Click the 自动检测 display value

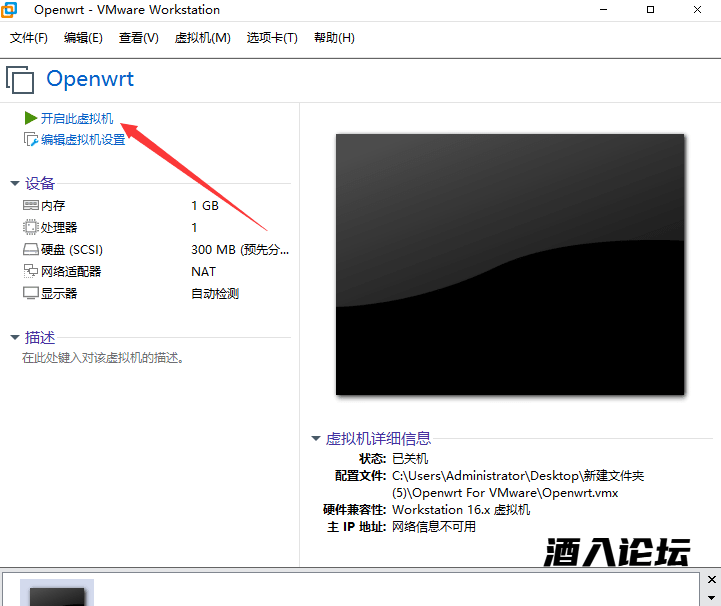(215, 294)
